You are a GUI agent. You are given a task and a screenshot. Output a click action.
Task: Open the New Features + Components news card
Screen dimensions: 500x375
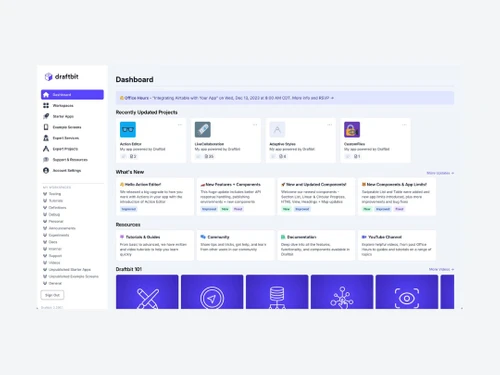[236, 196]
